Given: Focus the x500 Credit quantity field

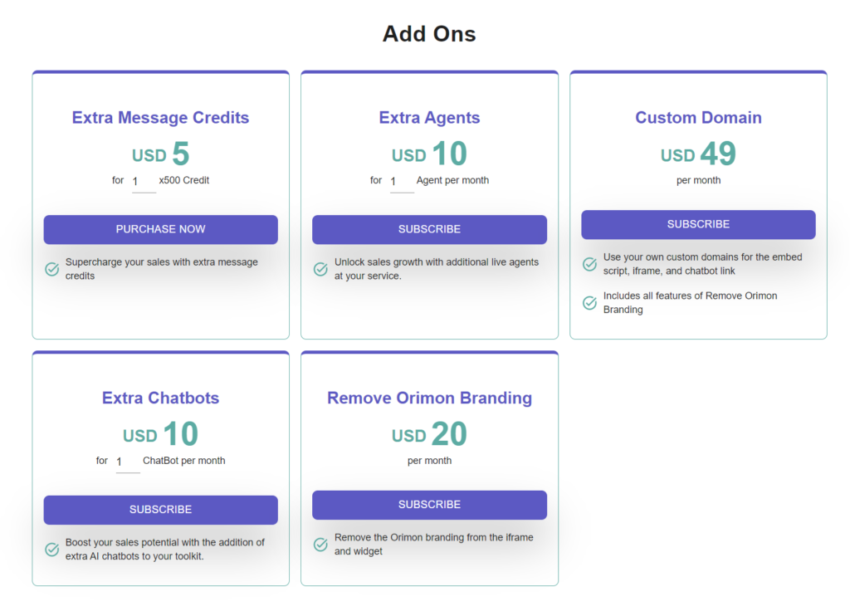Looking at the screenshot, I should tap(144, 182).
